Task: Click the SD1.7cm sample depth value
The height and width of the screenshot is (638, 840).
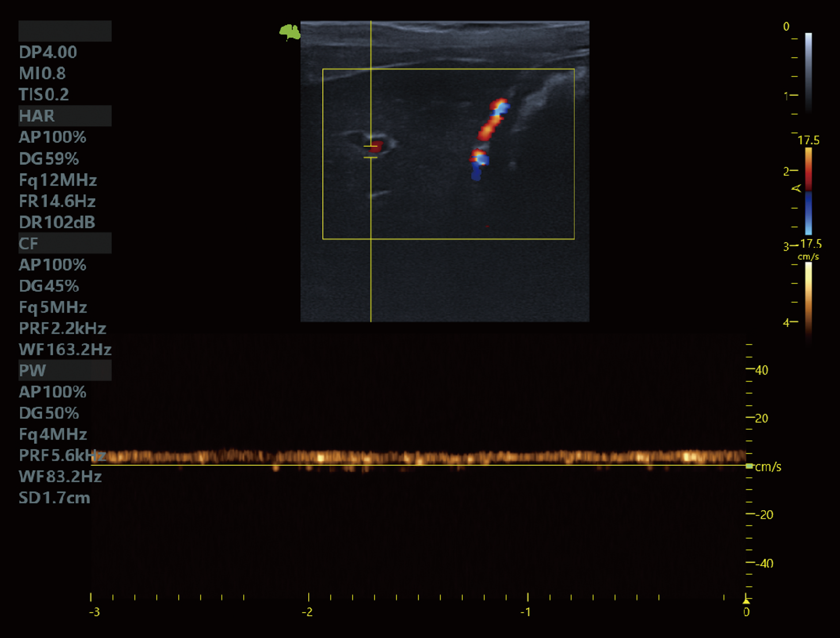Action: [x=54, y=498]
